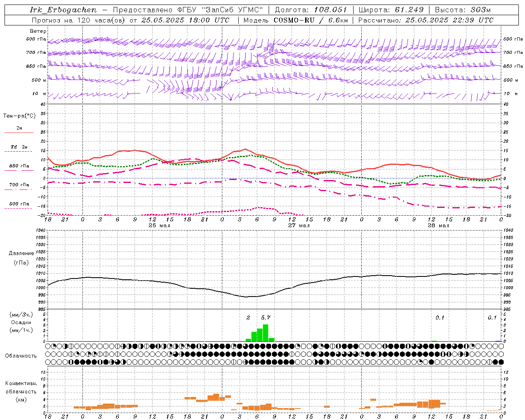Click the Тем-ра(°C) panel label
The height and width of the screenshot is (420, 525).
click(19, 116)
